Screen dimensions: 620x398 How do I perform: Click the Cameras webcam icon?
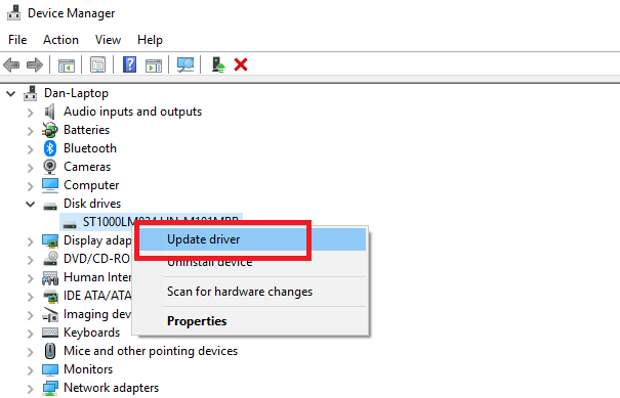click(50, 167)
